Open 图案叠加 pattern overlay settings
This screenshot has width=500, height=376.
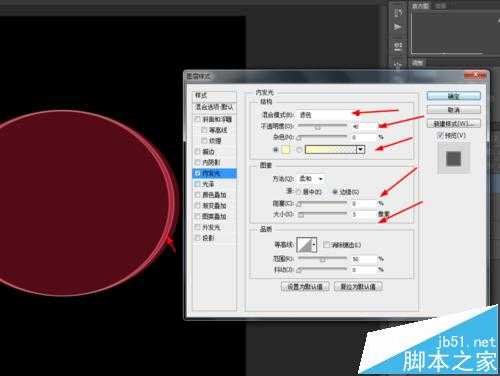pos(214,216)
